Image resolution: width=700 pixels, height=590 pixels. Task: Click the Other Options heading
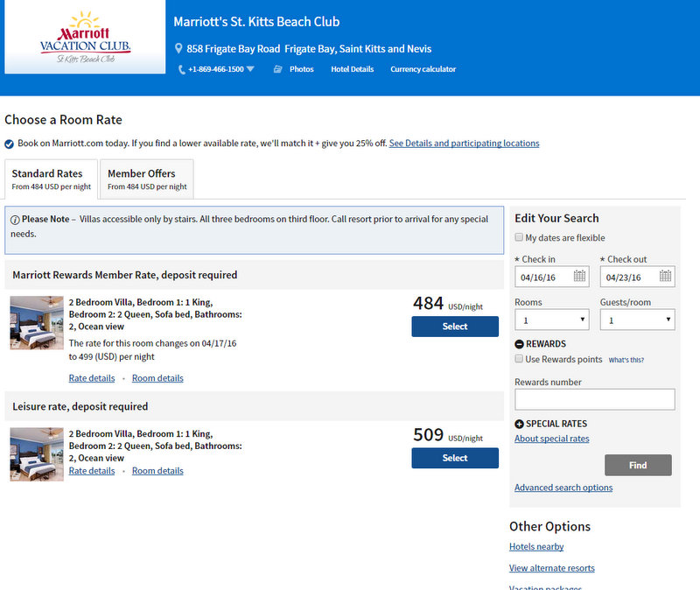pyautogui.click(x=550, y=527)
